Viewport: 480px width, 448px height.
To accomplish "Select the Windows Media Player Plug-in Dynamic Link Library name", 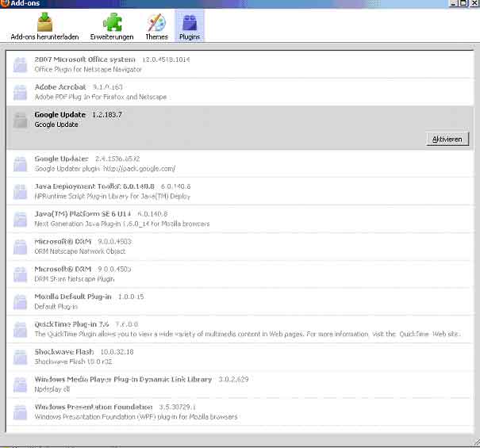I will 123,380.
